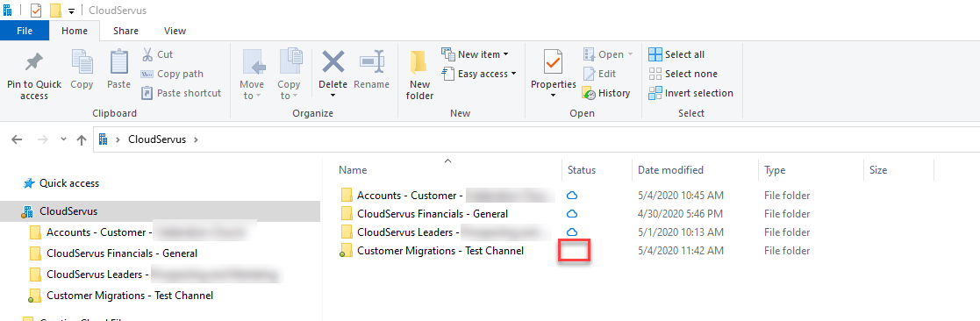This screenshot has height=321, width=980.
Task: Click cloud status icon for CloudServus Financials
Action: (x=571, y=214)
